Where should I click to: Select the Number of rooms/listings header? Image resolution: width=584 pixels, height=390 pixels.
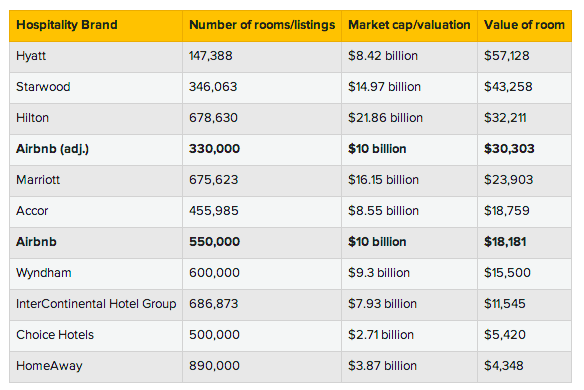click(262, 25)
